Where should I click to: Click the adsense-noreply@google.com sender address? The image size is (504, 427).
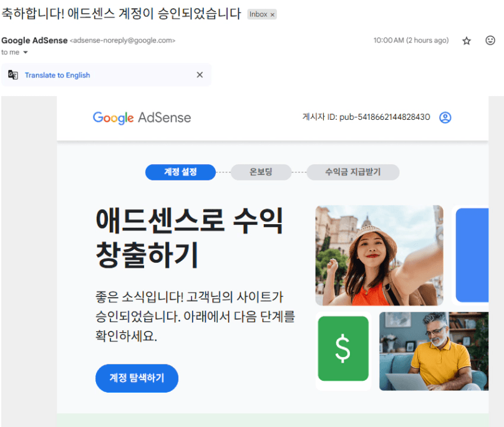pyautogui.click(x=122, y=41)
